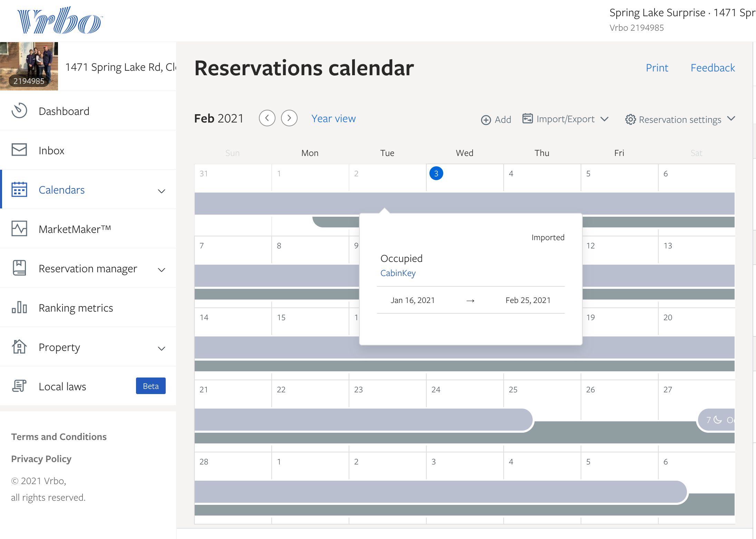Viewport: 756px width, 539px height.
Task: Switch to Year view calendar
Action: point(333,118)
